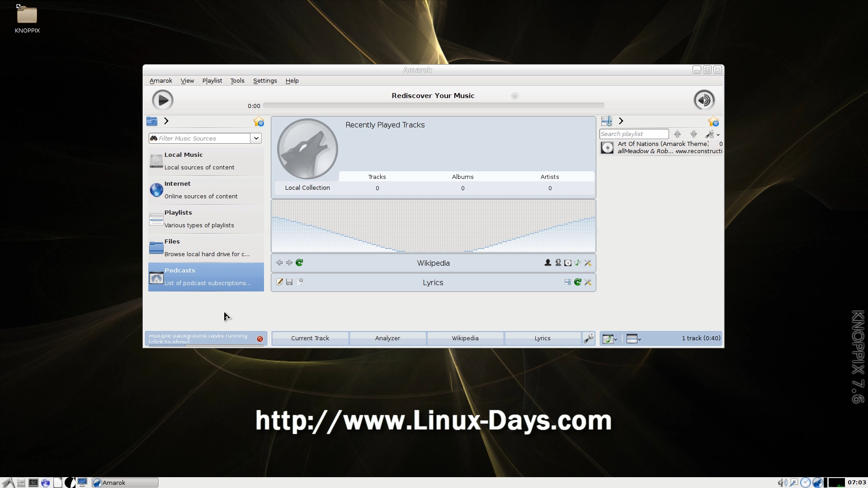The image size is (868, 488).
Task: Click the Filter Music Sources input field
Action: pyautogui.click(x=199, y=138)
